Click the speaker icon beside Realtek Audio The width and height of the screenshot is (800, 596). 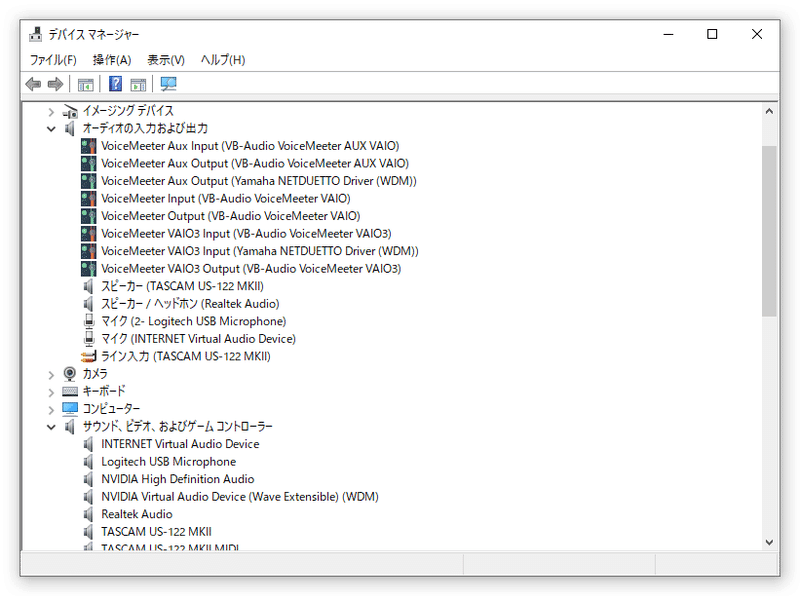(88, 514)
